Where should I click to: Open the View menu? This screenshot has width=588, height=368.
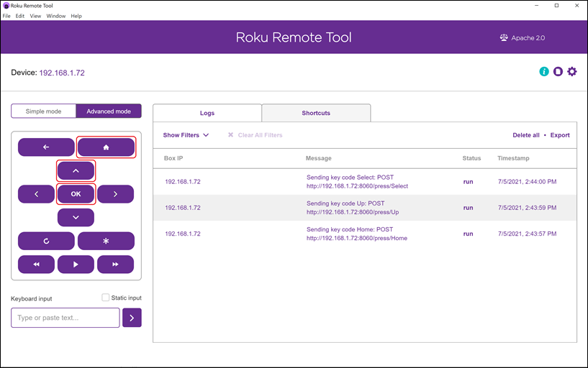[35, 16]
